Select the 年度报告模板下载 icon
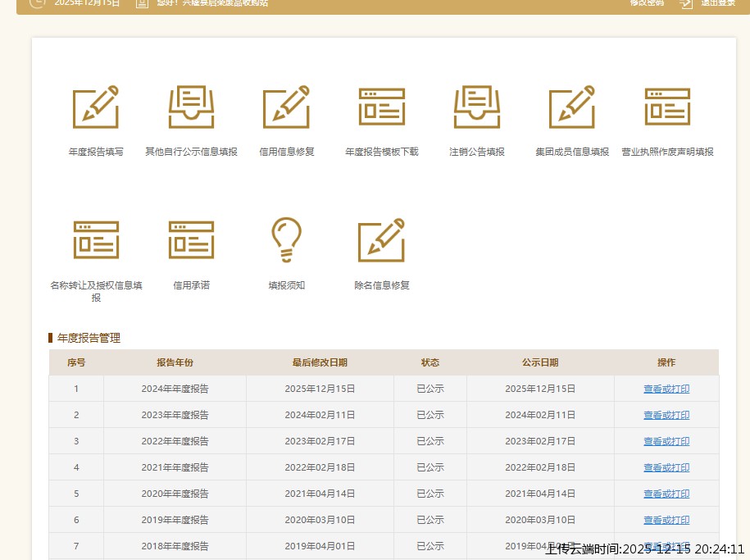This screenshot has height=560, width=750. tap(381, 107)
